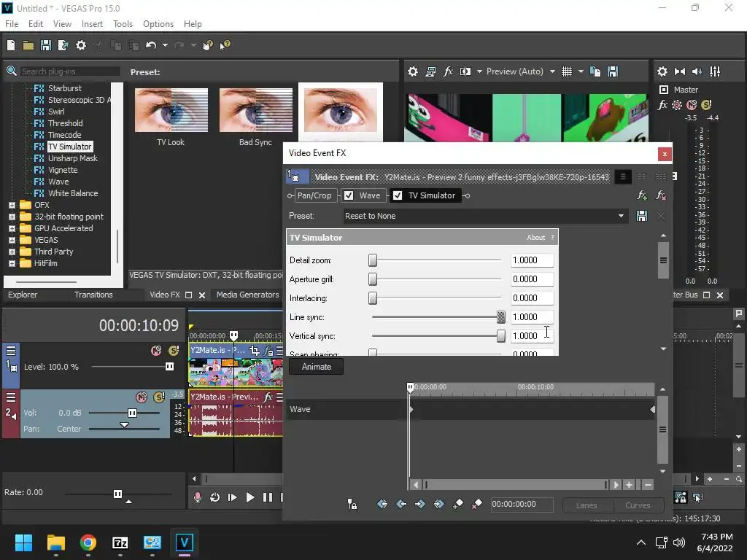Image resolution: width=747 pixels, height=560 pixels.
Task: Mute audio track 2
Action: (x=142, y=397)
